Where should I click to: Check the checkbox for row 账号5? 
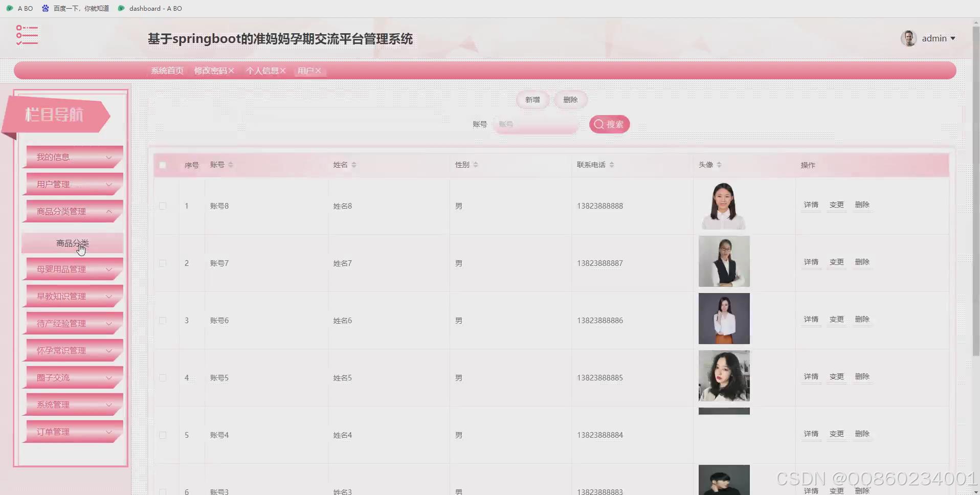[x=163, y=378]
